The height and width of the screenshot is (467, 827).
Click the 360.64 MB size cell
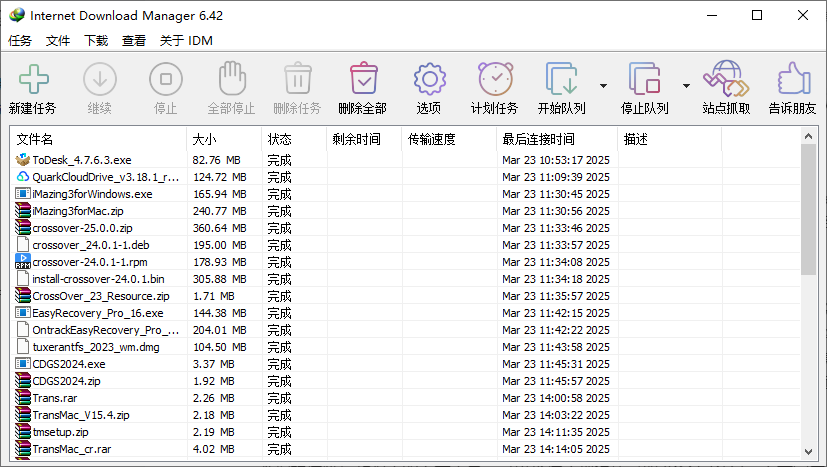click(220, 228)
